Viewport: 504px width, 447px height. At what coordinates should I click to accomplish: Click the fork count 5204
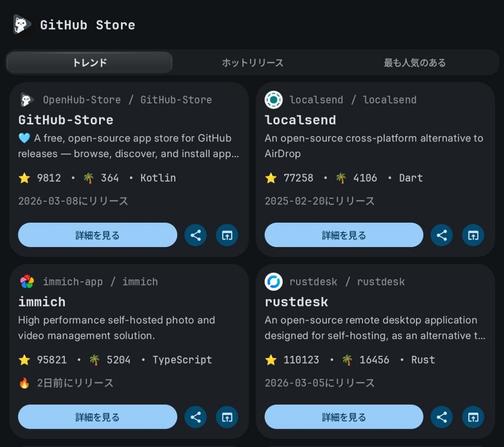(x=119, y=360)
